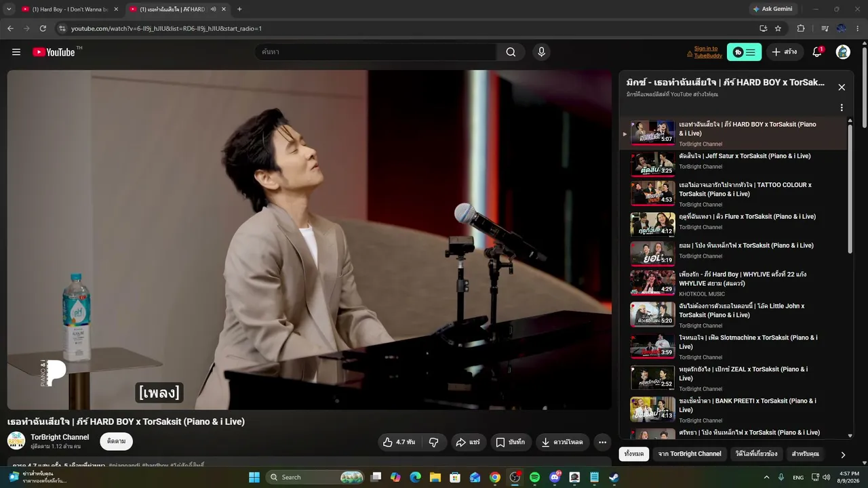Show hidden system tray icons
This screenshot has height=488, width=868.
[766, 477]
